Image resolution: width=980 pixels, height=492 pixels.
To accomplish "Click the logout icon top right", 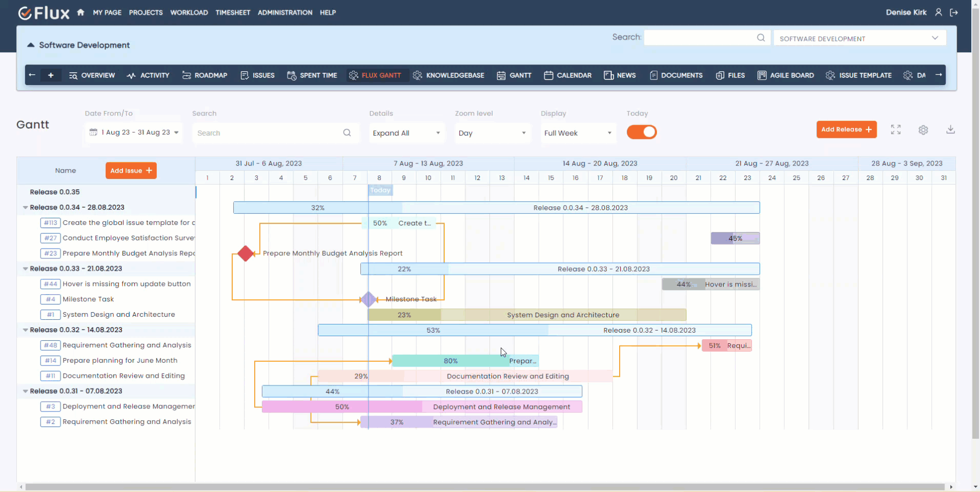I will tap(954, 12).
